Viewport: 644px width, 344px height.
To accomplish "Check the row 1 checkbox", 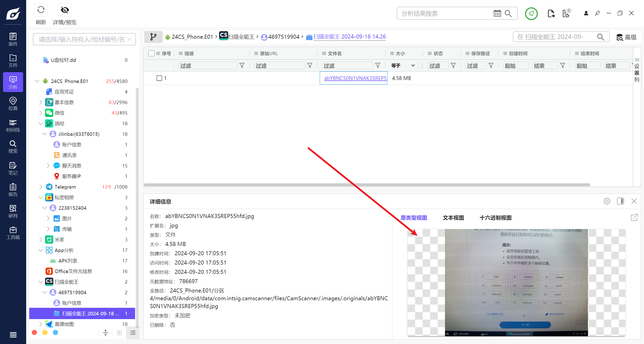I will [159, 78].
